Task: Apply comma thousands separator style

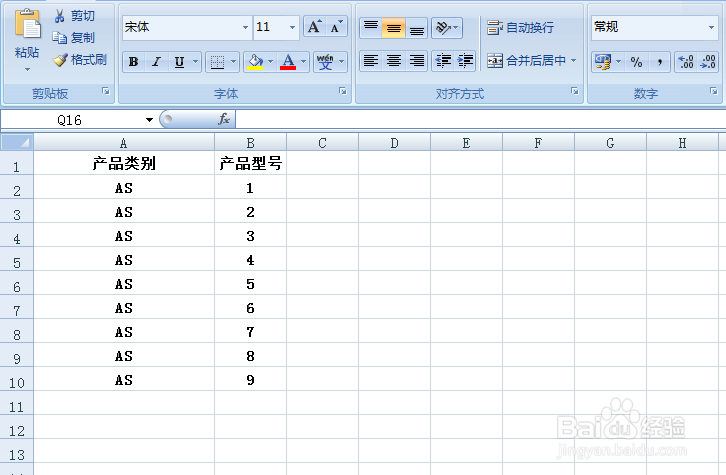Action: pos(659,62)
